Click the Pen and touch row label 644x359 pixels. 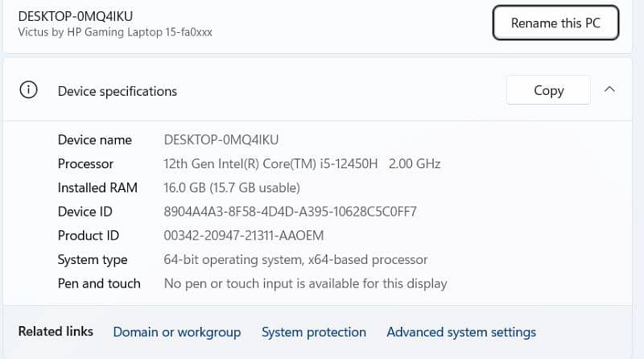click(x=99, y=283)
